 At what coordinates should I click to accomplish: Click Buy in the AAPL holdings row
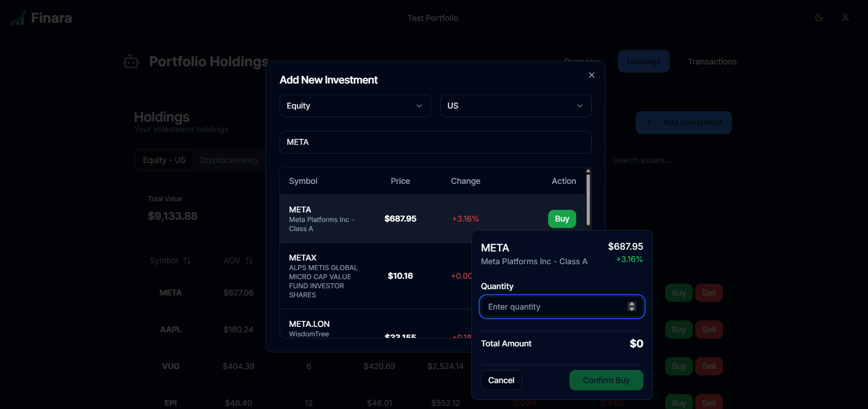(679, 330)
